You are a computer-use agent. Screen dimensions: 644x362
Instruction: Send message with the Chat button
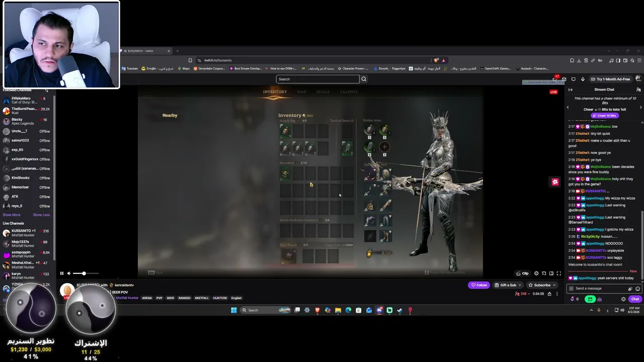[x=635, y=299]
